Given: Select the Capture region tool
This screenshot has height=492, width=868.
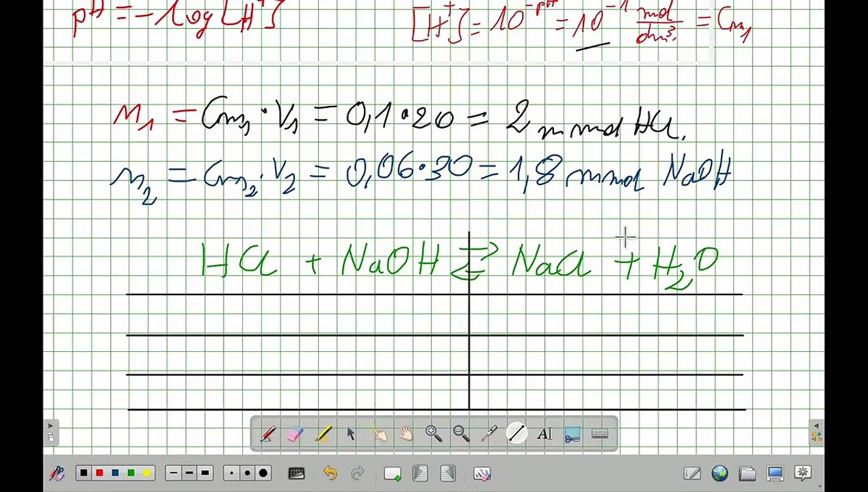Looking at the screenshot, I should tap(573, 434).
